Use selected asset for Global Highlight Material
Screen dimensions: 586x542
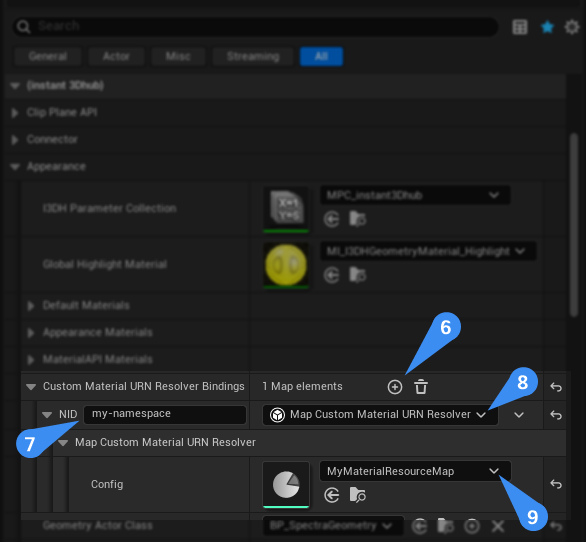coord(331,275)
